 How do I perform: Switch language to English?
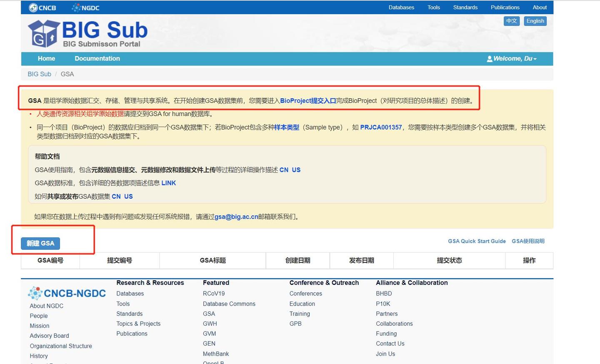(535, 21)
